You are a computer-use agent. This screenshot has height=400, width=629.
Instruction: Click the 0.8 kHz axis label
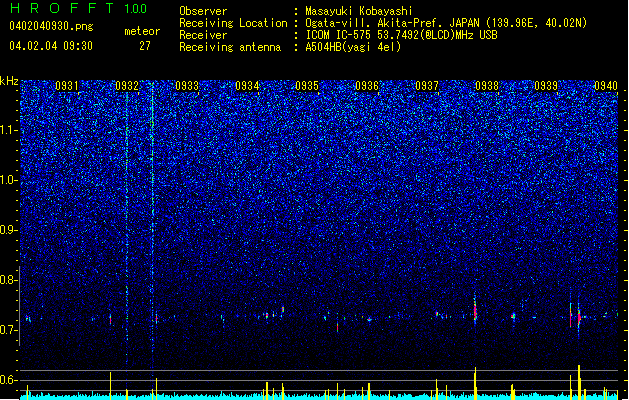point(9,280)
